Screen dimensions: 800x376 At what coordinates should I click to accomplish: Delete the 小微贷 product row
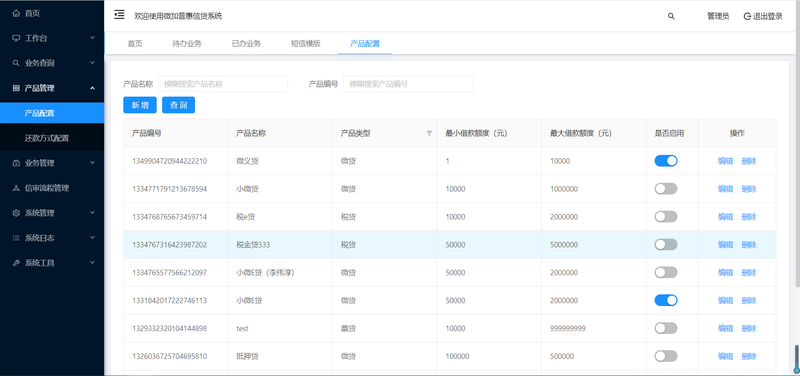pos(749,189)
